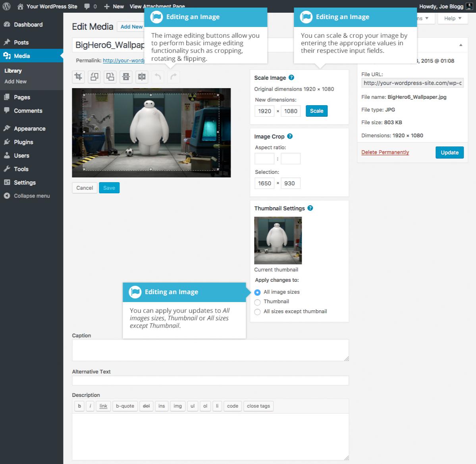The height and width of the screenshot is (464, 476).
Task: Click the Collapse menu arrow icon
Action: click(x=7, y=196)
